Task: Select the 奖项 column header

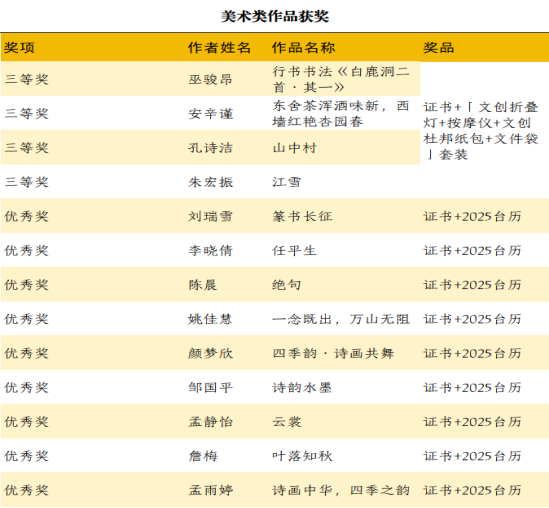Action: click(20, 48)
